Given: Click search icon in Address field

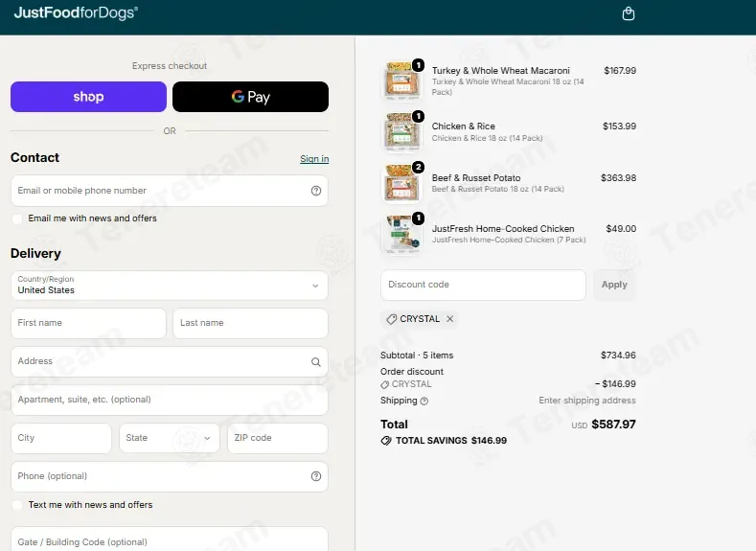Looking at the screenshot, I should point(316,362).
